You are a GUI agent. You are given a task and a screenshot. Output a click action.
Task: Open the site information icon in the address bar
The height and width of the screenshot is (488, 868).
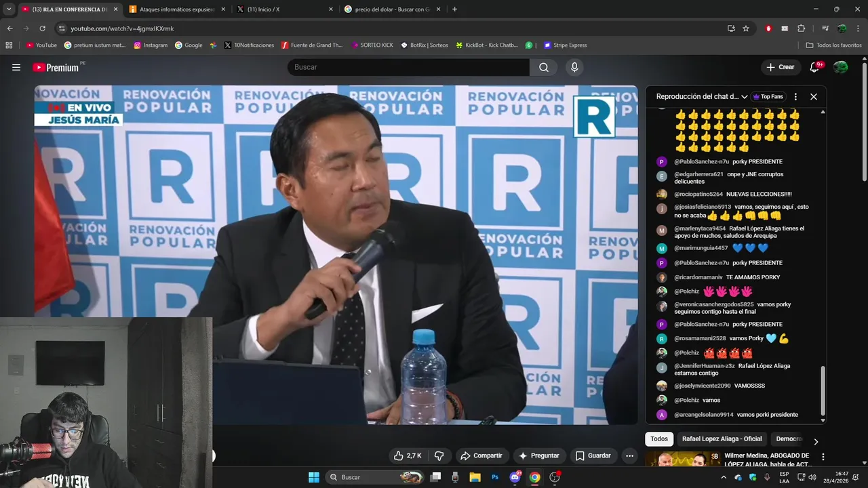pyautogui.click(x=62, y=28)
